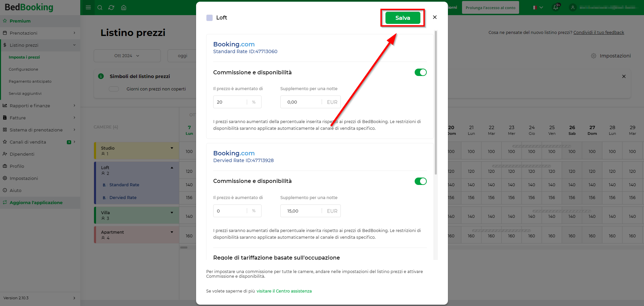Expand Rapporti e finanze menu

click(40, 106)
